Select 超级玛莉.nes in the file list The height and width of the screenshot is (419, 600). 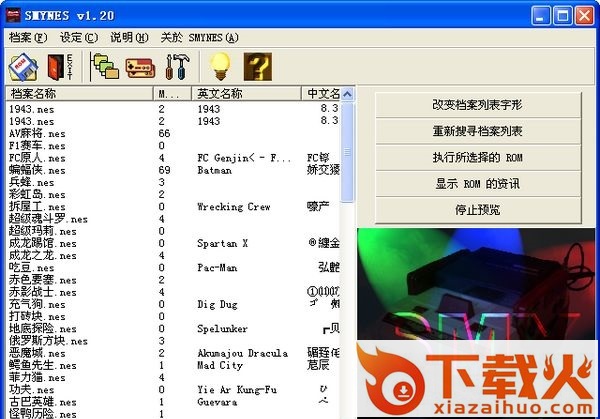pyautogui.click(x=42, y=231)
